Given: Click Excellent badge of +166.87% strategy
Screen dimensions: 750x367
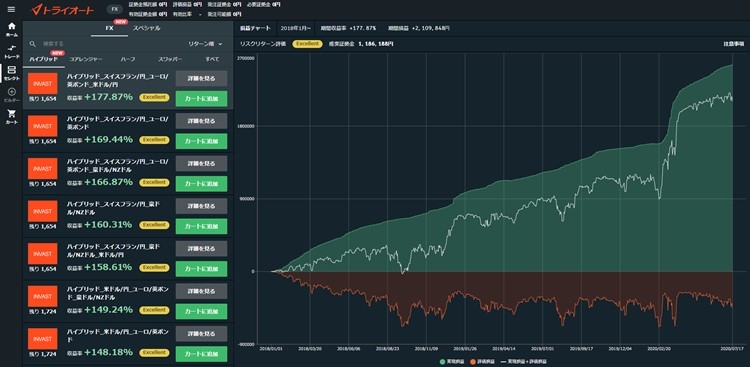Looking at the screenshot, I should point(154,182).
